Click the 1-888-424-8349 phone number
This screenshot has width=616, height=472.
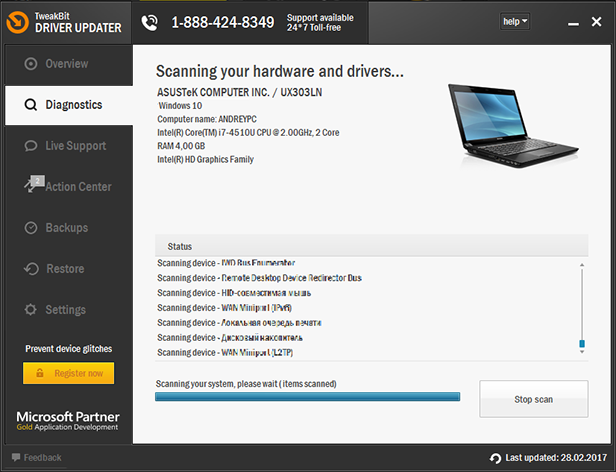223,22
